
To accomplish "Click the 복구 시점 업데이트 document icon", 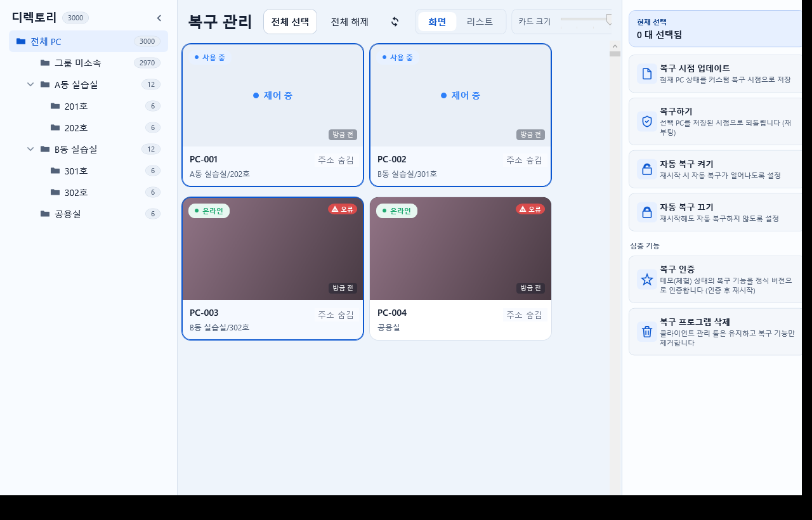I will 647,74.
